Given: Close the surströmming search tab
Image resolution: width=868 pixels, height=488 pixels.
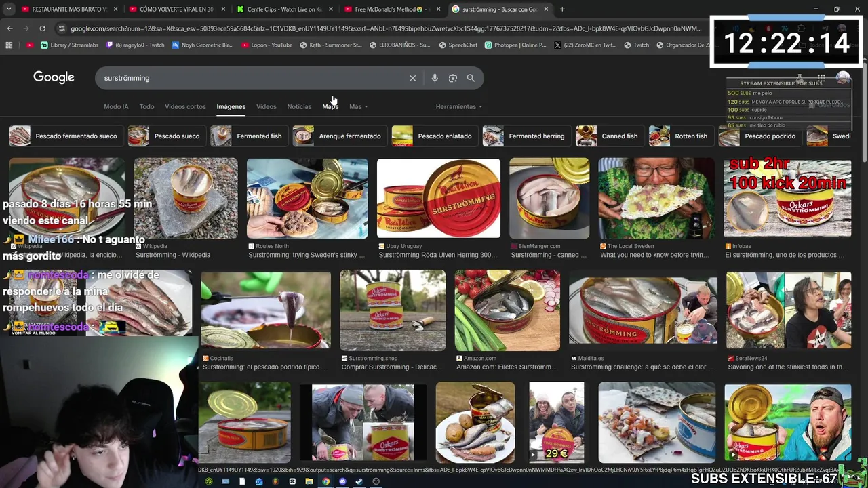Looking at the screenshot, I should [546, 9].
